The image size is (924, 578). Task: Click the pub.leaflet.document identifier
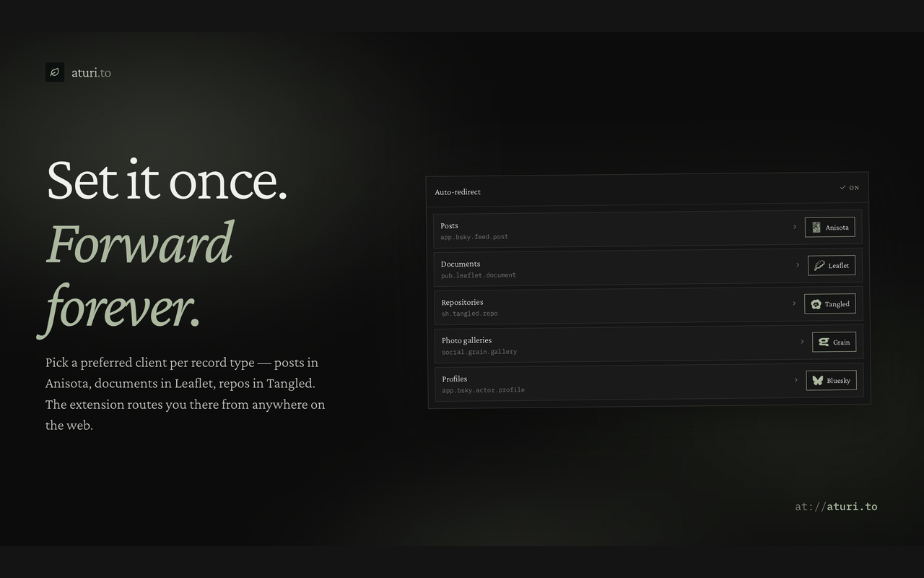(x=479, y=275)
